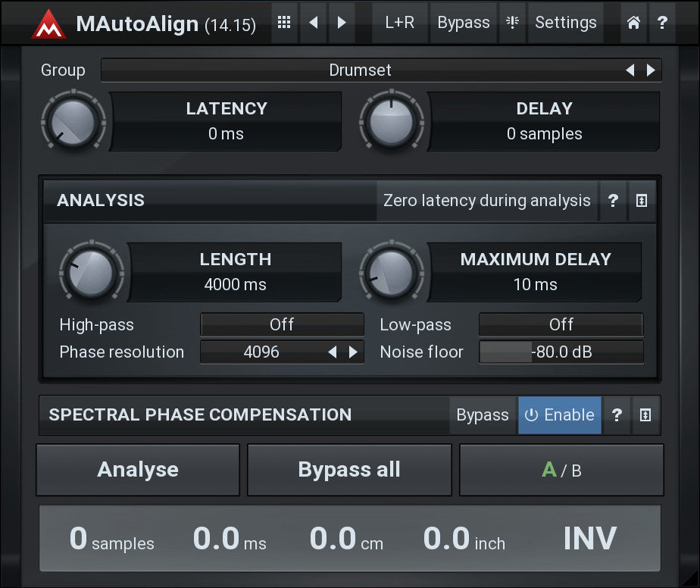The image size is (700, 588).
Task: Go to previous preset arrow in title bar
Action: [x=313, y=23]
